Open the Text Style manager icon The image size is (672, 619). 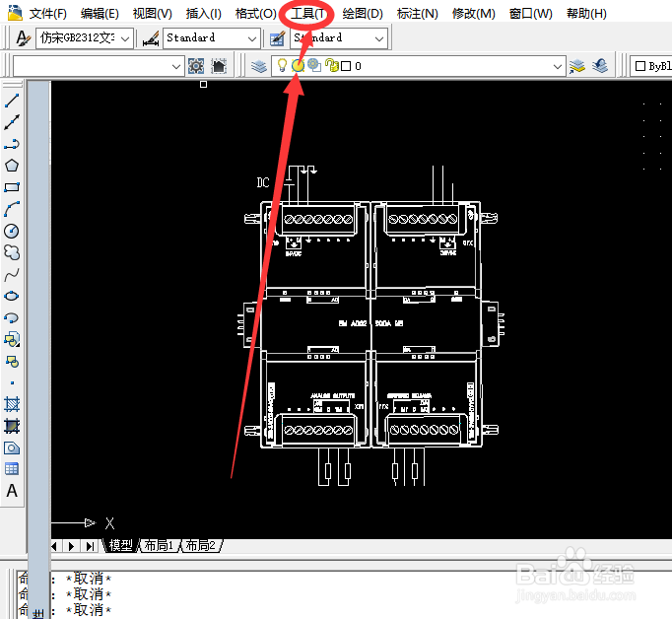pos(23,37)
